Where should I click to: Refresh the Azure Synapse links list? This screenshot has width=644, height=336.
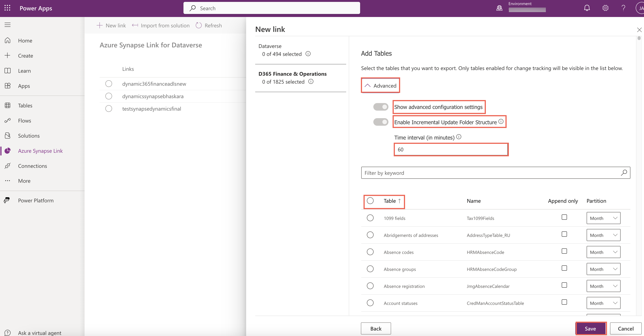tap(209, 25)
